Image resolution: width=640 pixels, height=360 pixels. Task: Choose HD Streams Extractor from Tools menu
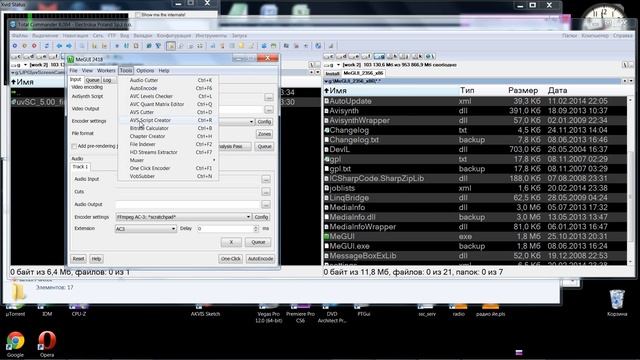pyautogui.click(x=168, y=152)
